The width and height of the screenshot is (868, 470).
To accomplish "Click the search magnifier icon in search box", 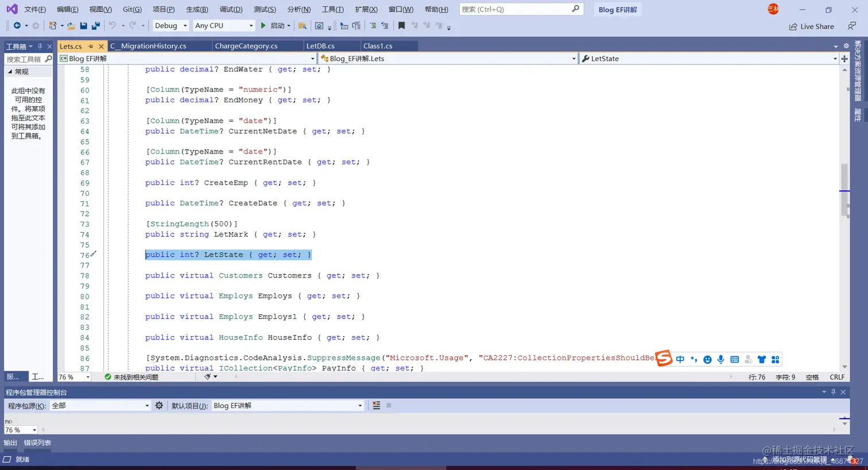I will pos(576,9).
